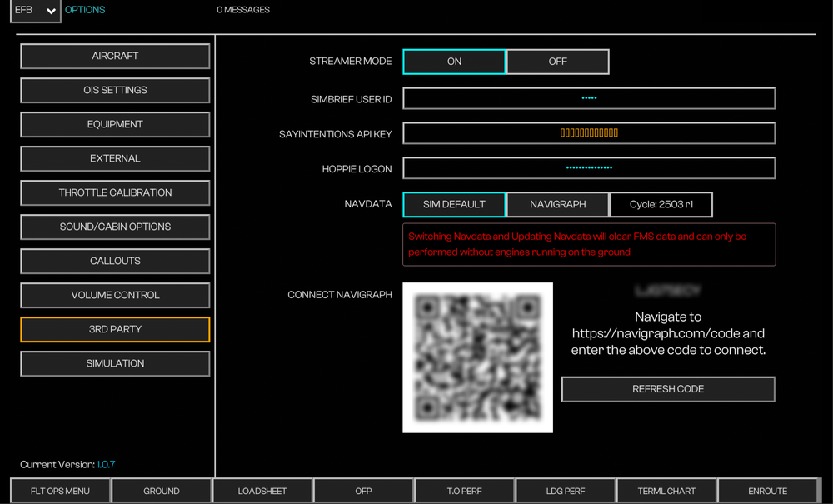Switch to the LOADSHEET tab
833x504 pixels.
tap(262, 491)
